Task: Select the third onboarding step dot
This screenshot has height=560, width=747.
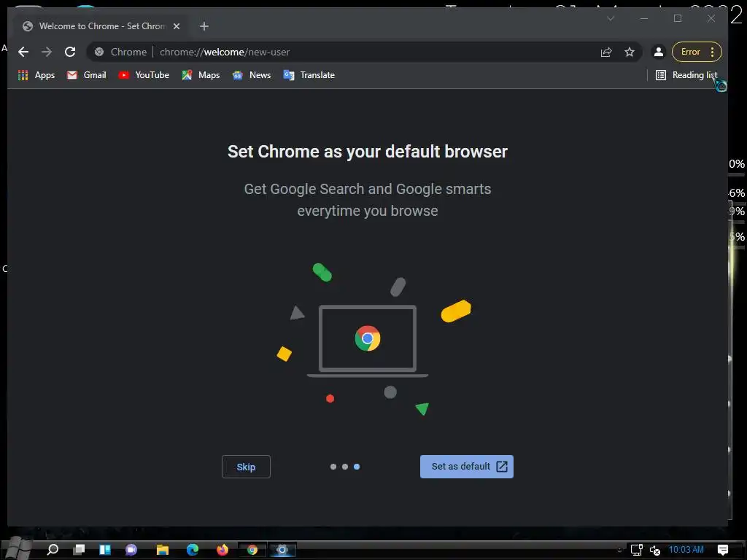Action: click(357, 467)
